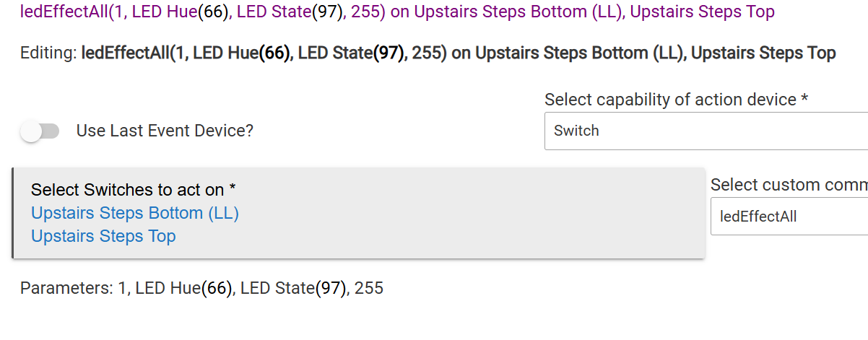The height and width of the screenshot is (340, 868).
Task: Click the 255 value in the Parameters line
Action: [369, 289]
